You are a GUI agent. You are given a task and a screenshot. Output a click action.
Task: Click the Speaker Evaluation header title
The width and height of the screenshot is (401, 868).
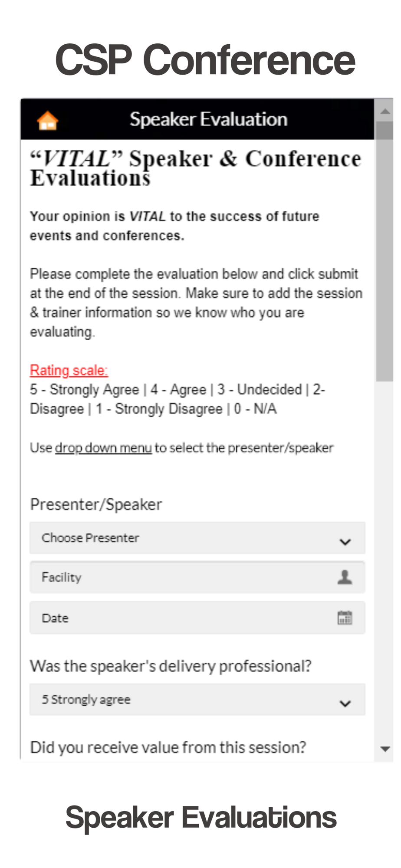click(208, 119)
